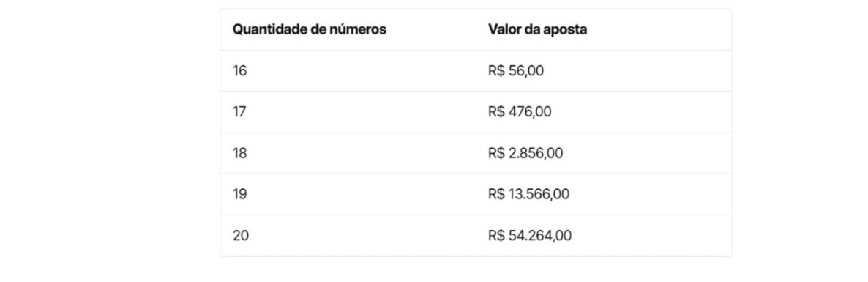
Task: Click the 'R$' prefix in the 20 row
Action: pos(496,235)
